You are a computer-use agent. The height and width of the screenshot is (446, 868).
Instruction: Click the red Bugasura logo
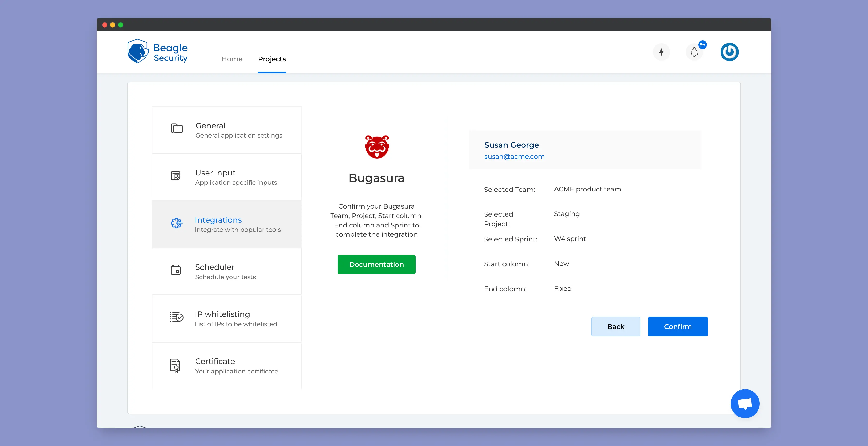[377, 147]
